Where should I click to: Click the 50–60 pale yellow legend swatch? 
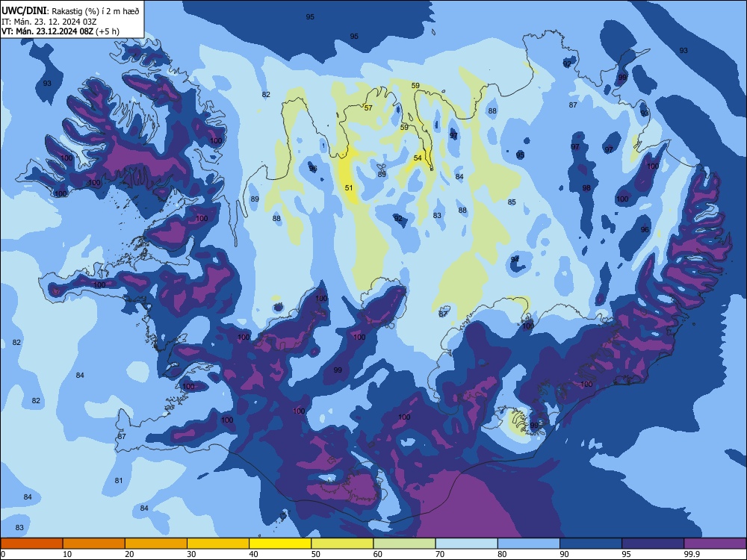pyautogui.click(x=342, y=544)
